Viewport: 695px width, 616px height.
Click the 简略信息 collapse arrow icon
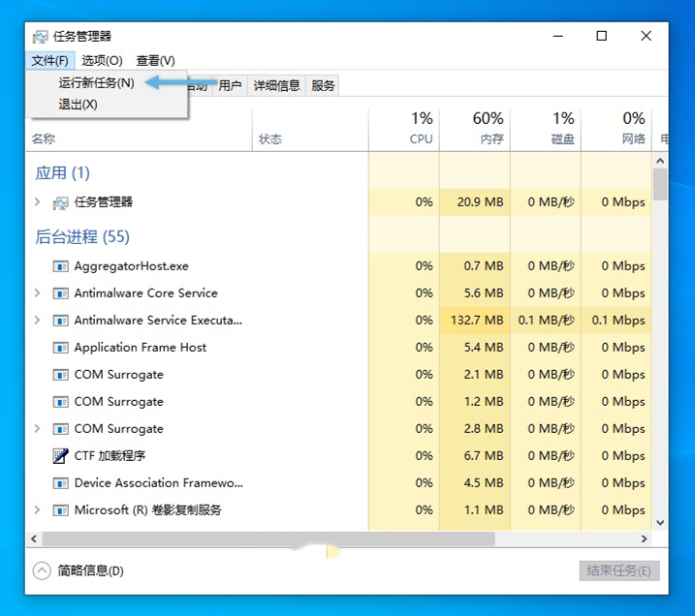(x=42, y=570)
